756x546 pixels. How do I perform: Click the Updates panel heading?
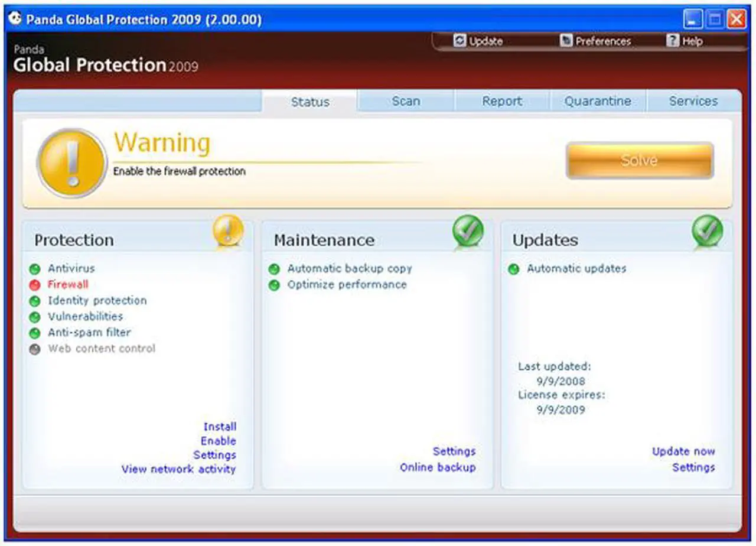(545, 240)
